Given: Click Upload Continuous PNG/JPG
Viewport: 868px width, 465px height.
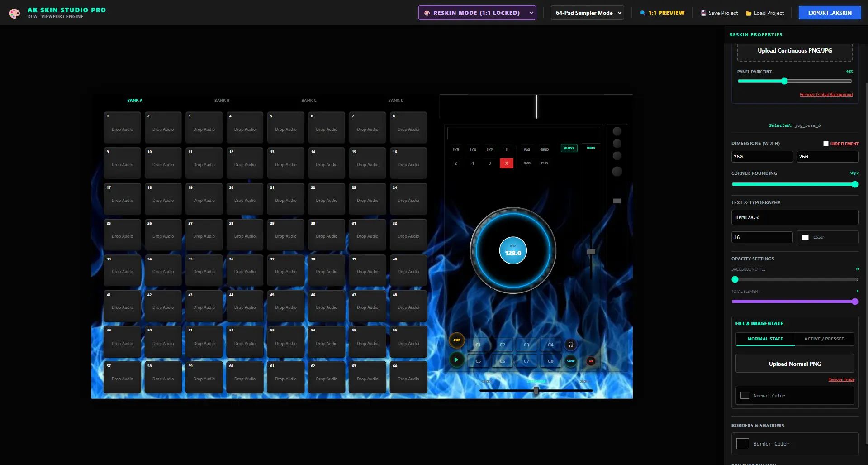Looking at the screenshot, I should pos(795,51).
